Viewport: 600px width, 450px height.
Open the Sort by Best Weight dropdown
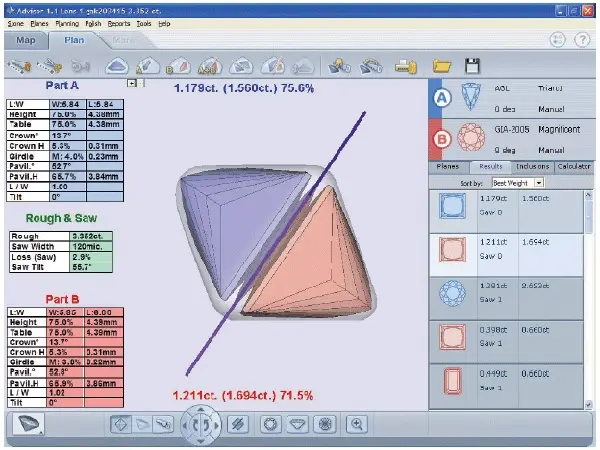coord(539,183)
